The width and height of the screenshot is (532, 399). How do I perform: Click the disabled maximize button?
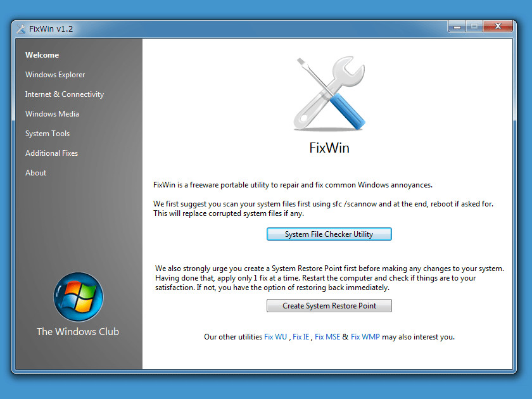(x=474, y=26)
